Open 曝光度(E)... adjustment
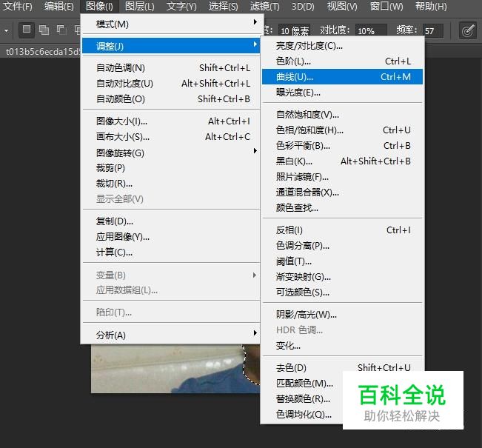482x448 pixels. pos(342,93)
